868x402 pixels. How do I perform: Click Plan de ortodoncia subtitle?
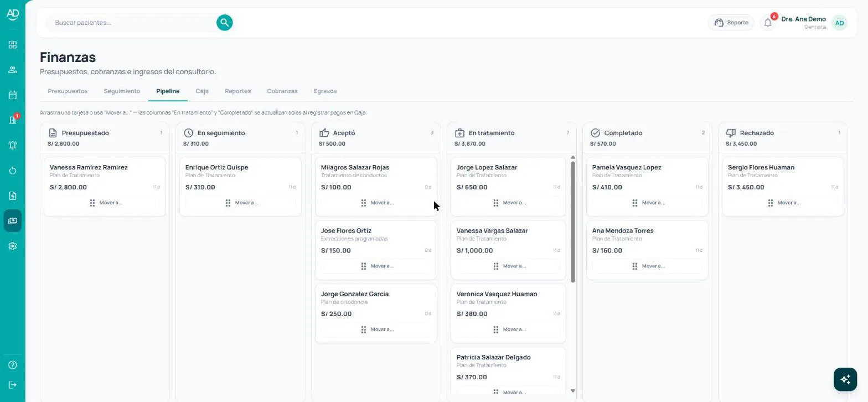coord(344,302)
